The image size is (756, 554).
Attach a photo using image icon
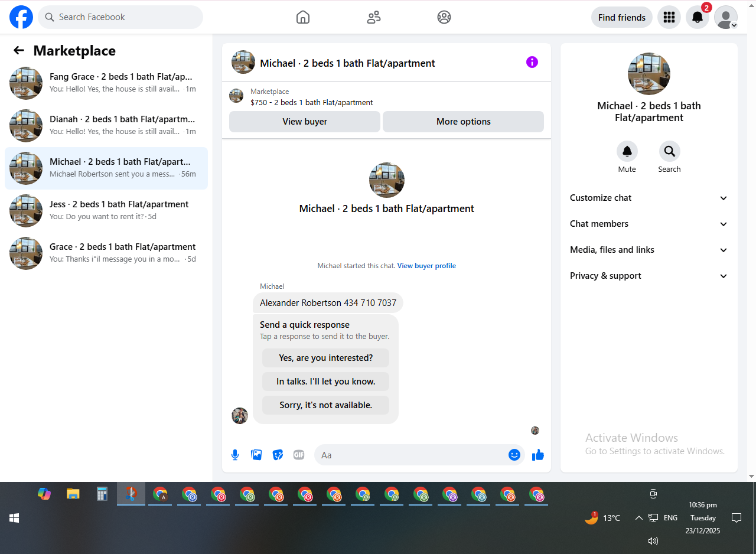click(256, 455)
